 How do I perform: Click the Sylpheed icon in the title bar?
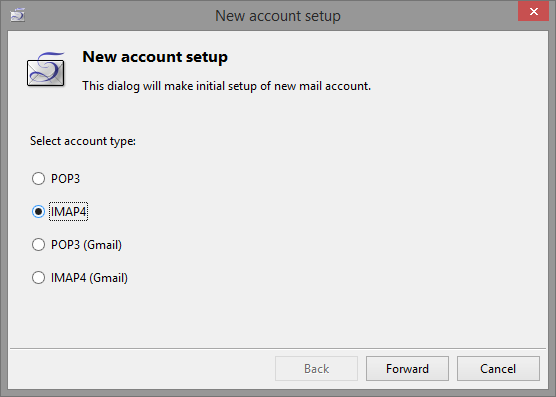(x=17, y=15)
